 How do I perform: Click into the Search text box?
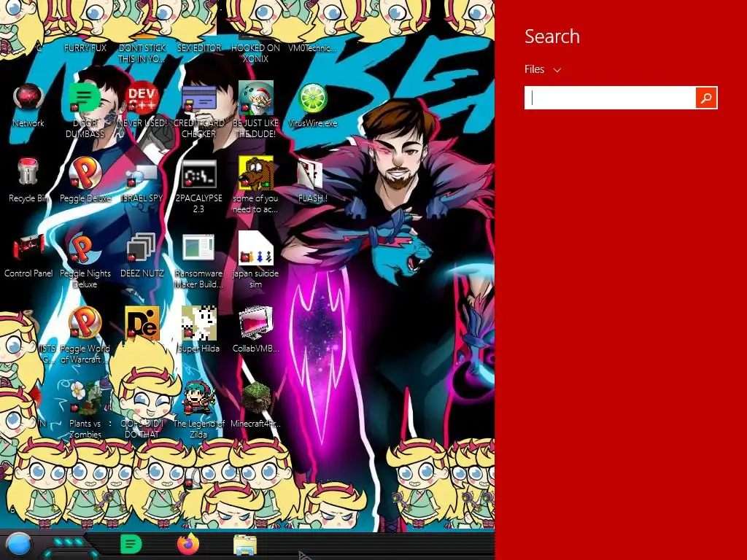point(610,98)
